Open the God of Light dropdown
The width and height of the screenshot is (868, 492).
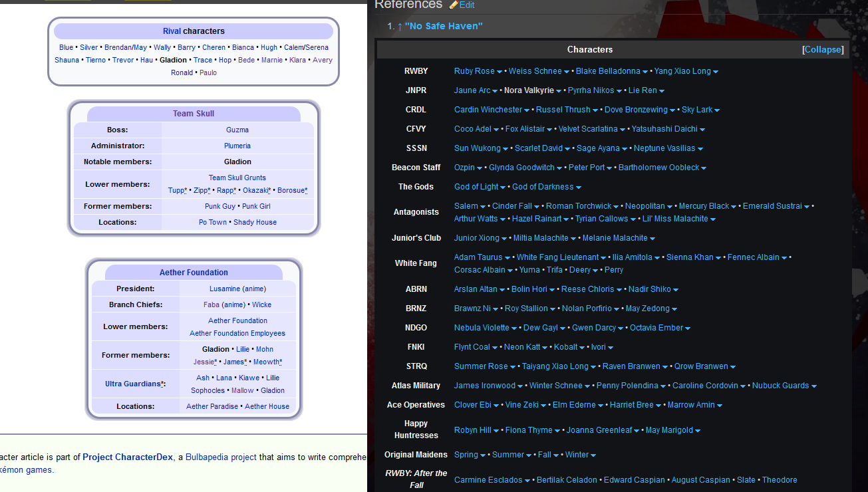502,186
